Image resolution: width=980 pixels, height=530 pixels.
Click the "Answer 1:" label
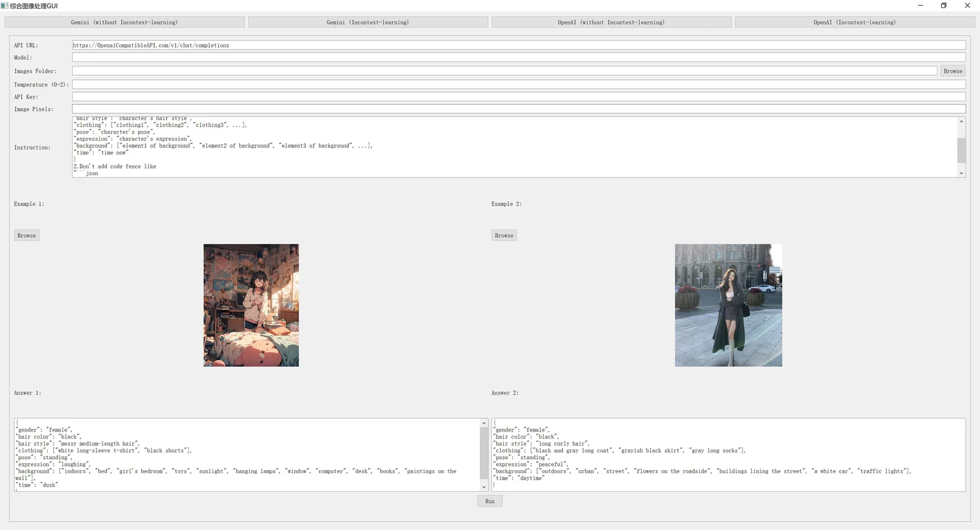coord(27,393)
